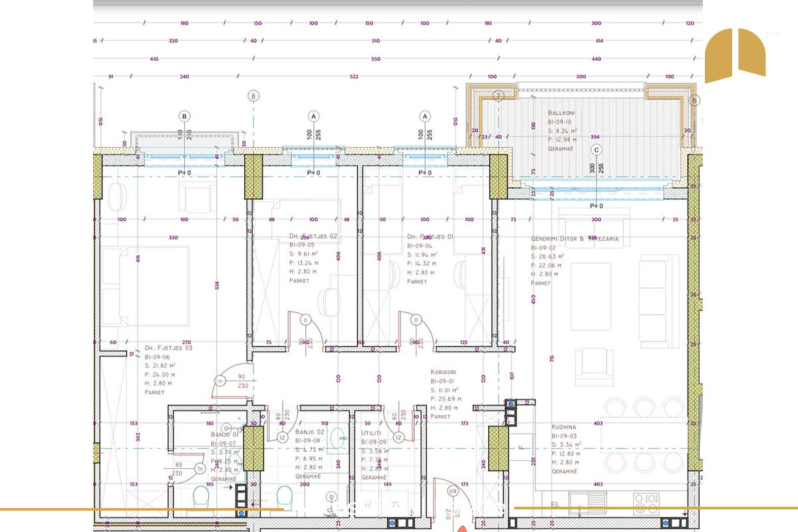Select the "Ballkoni" room label
Viewport: 798px width, 532px height.
point(562,113)
